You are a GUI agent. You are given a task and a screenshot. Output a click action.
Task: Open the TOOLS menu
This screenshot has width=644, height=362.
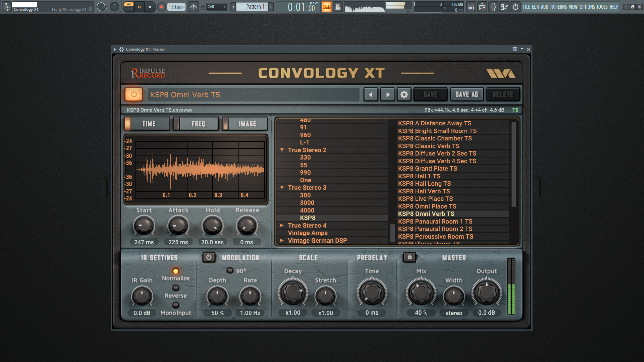[602, 7]
